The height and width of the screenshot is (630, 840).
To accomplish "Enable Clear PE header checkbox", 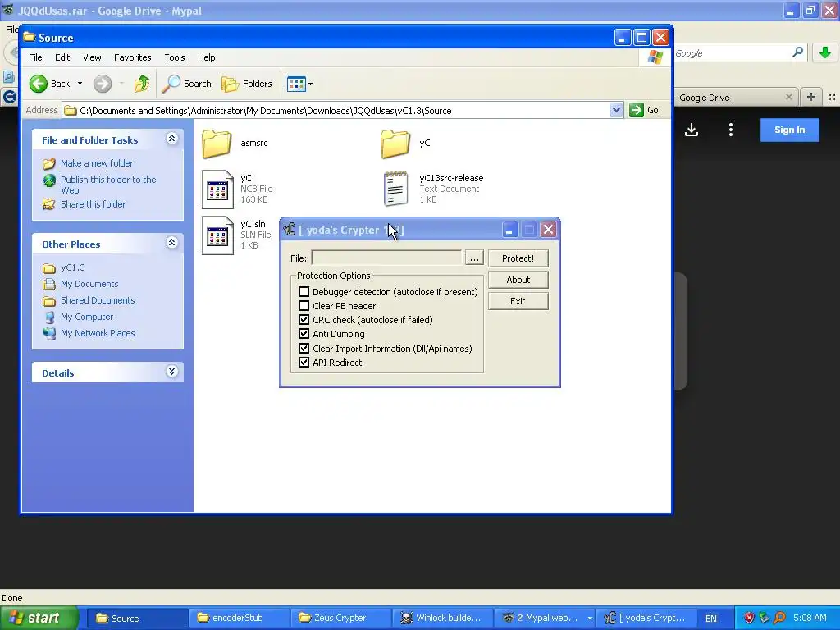I will coord(304,306).
